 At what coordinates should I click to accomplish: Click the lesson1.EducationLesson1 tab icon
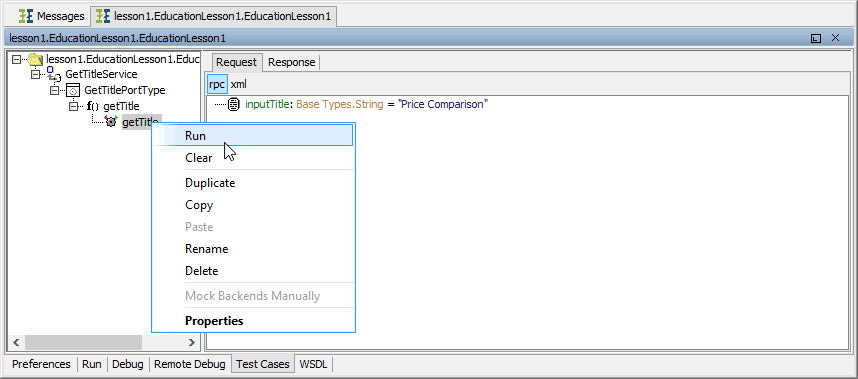coord(103,16)
